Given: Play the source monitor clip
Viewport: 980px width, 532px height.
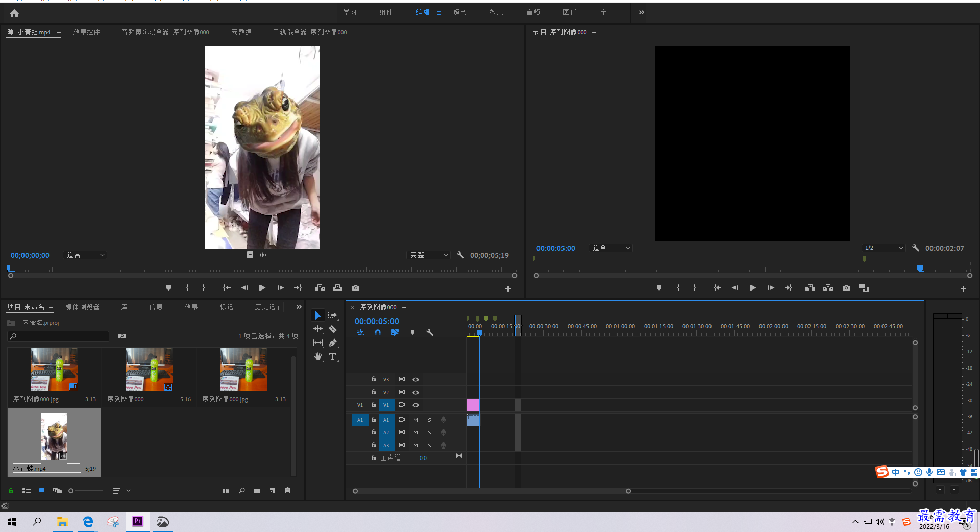Looking at the screenshot, I should click(x=262, y=288).
